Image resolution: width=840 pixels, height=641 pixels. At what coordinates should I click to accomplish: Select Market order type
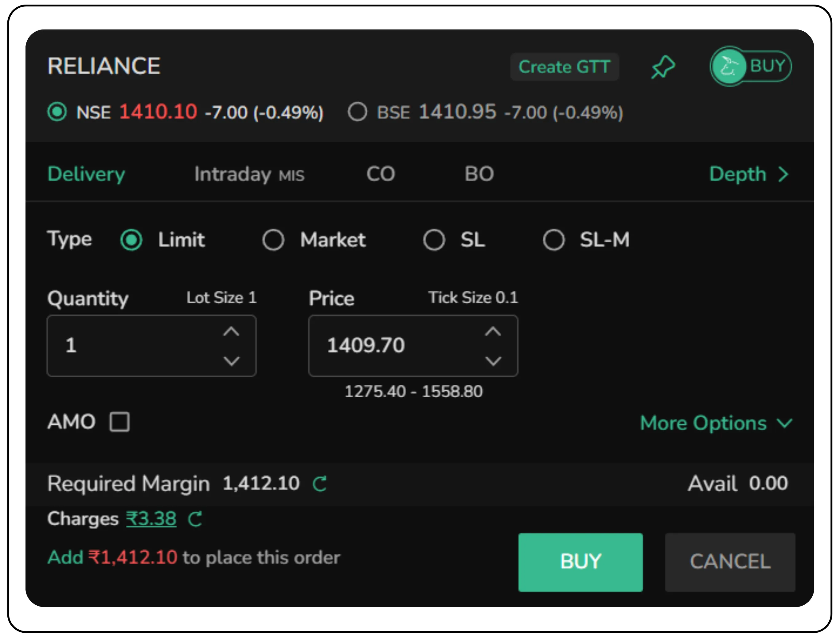pos(273,240)
